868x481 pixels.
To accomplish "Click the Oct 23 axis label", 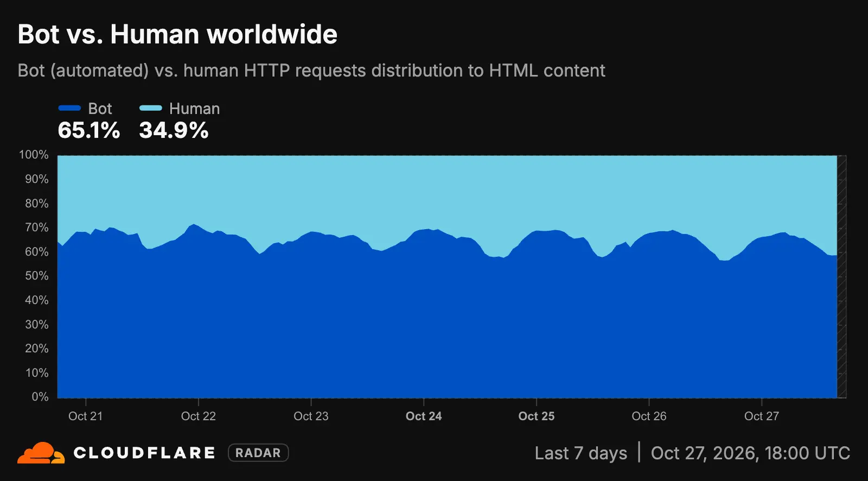I will click(x=311, y=416).
